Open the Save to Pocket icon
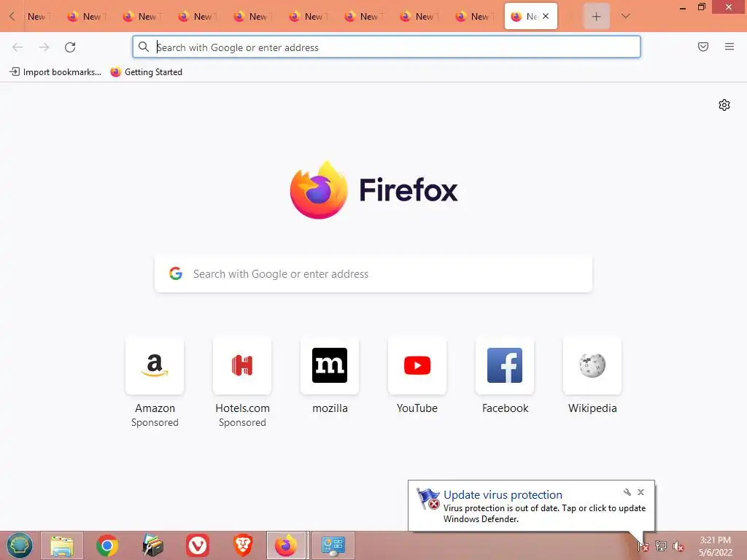The height and width of the screenshot is (560, 747). [703, 47]
